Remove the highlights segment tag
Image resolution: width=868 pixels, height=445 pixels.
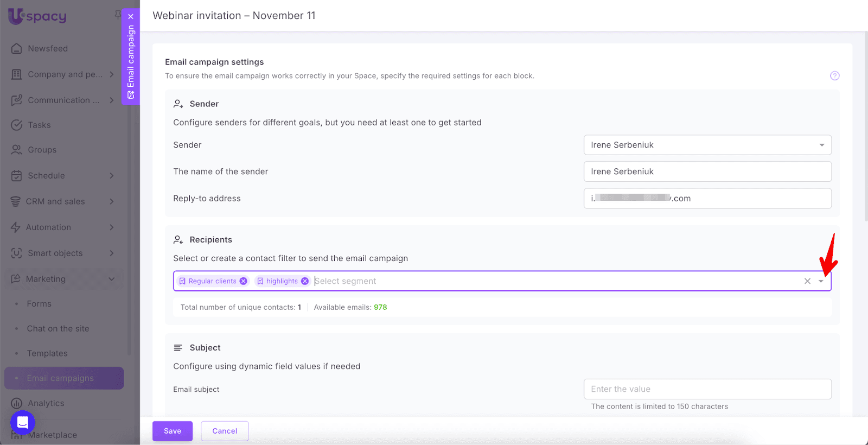(x=305, y=281)
